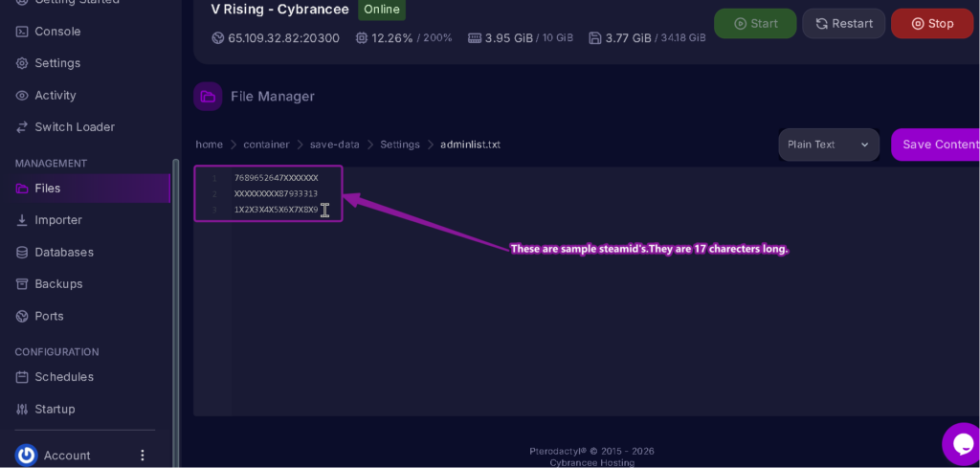Click the Account label in sidebar
The width and height of the screenshot is (980, 468).
click(67, 455)
